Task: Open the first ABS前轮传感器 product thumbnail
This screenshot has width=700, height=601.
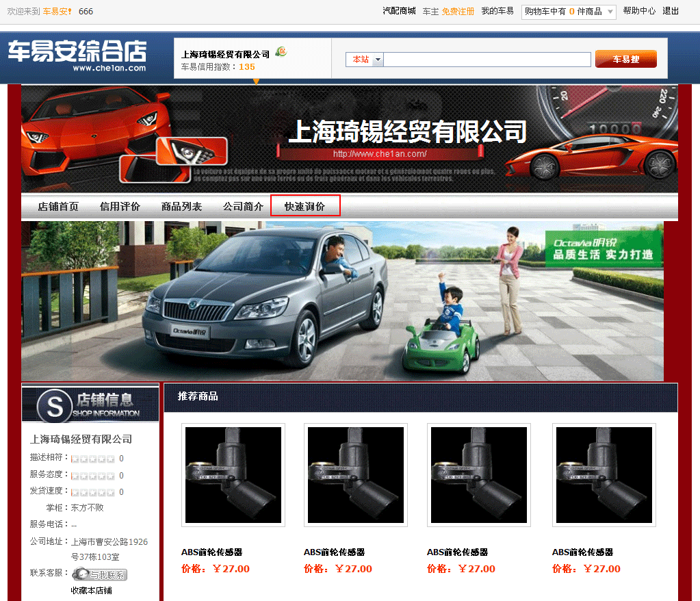Action: click(x=233, y=475)
